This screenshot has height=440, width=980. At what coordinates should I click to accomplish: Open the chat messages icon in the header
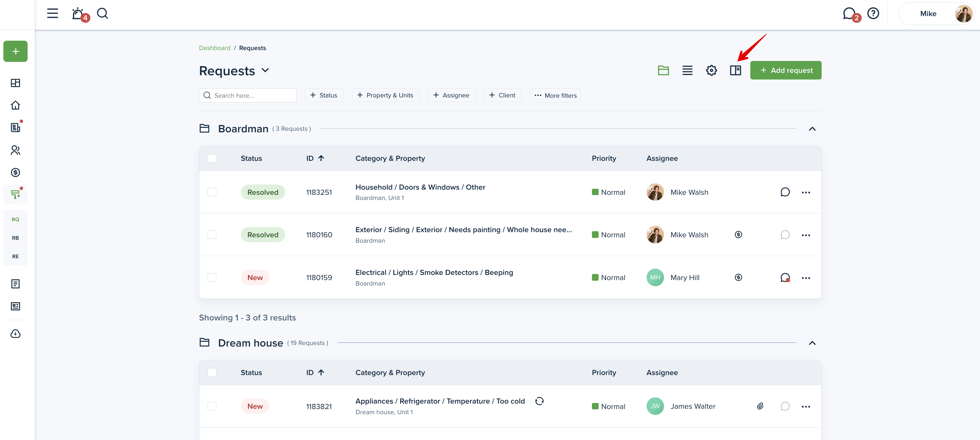coord(849,14)
